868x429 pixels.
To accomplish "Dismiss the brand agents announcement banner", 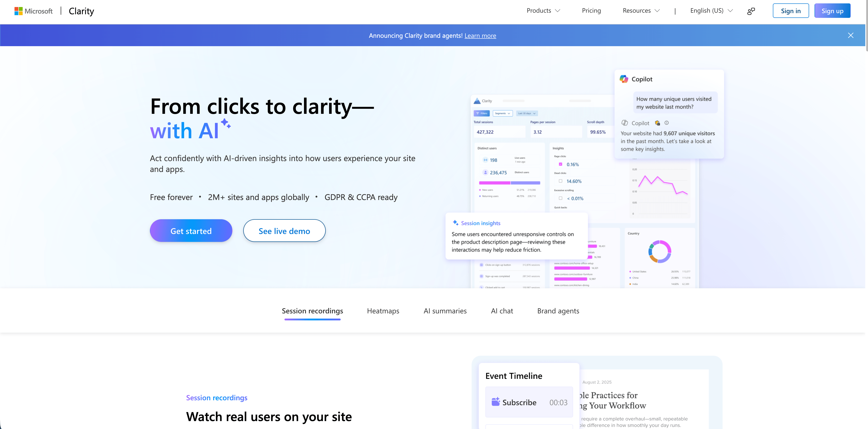I will tap(851, 35).
